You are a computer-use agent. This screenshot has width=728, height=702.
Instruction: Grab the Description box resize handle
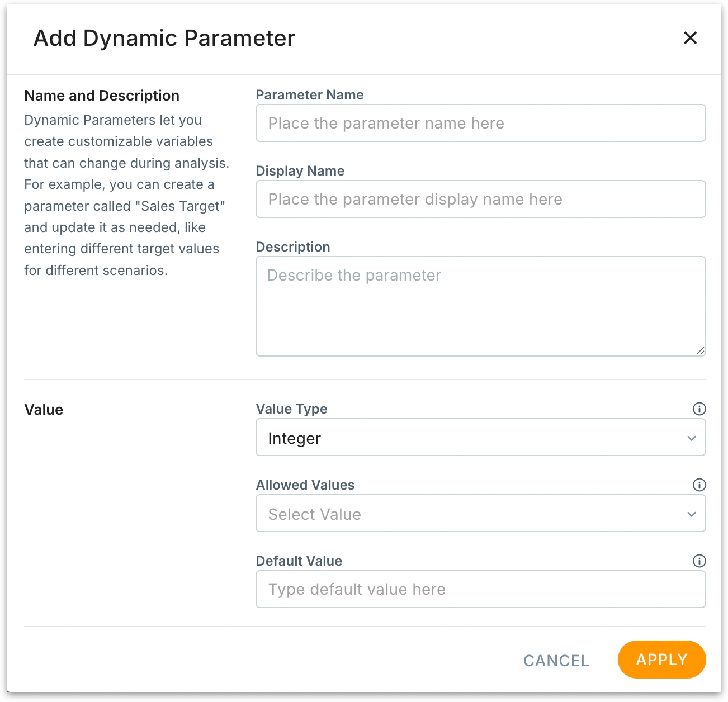700,350
